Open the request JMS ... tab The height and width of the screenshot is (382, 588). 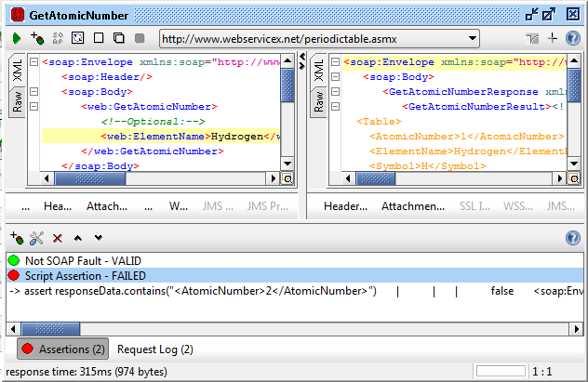(218, 206)
